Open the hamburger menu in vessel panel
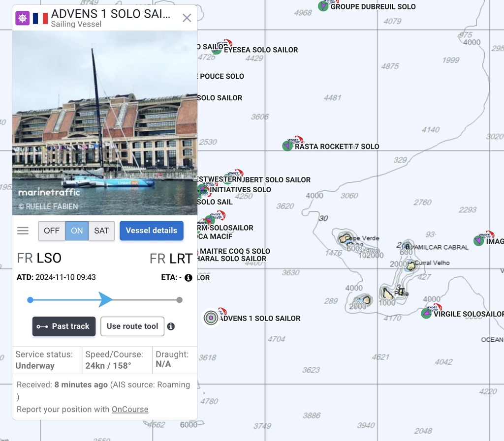 tap(23, 231)
